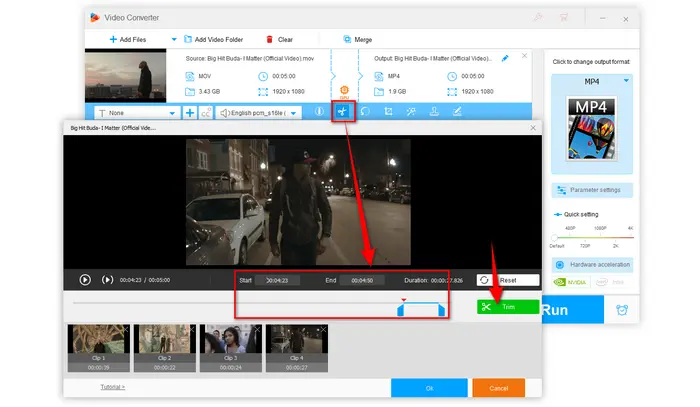Toggle Hardware acceleration

(x=592, y=265)
